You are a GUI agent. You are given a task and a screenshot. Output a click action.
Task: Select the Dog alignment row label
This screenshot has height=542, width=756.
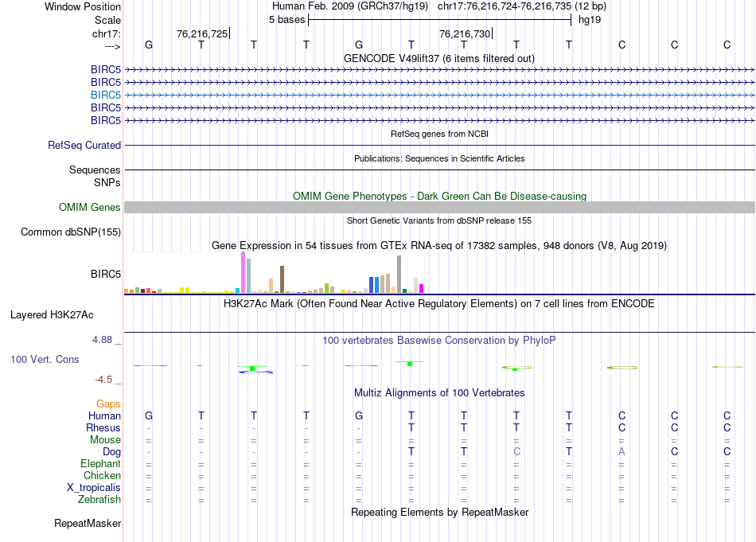[112, 452]
